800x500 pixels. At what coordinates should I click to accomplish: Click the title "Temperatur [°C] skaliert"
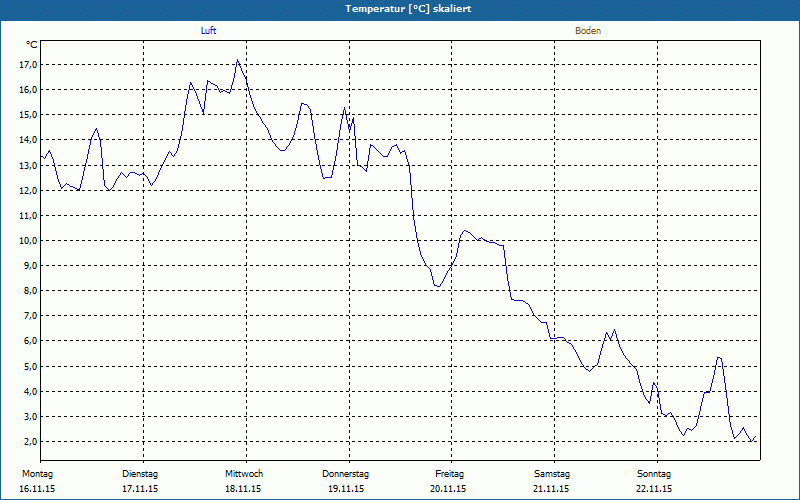[408, 9]
